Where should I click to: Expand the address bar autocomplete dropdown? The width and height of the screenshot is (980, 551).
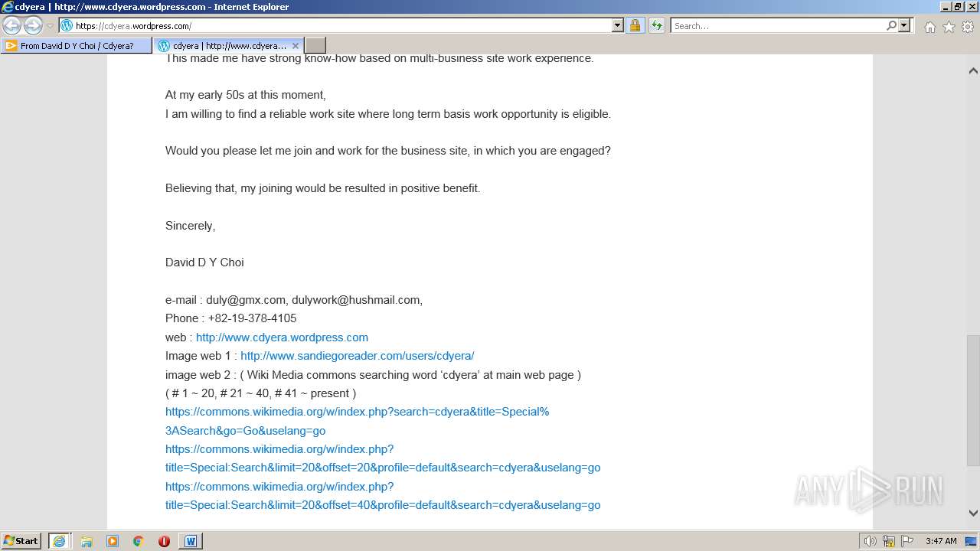(x=618, y=26)
